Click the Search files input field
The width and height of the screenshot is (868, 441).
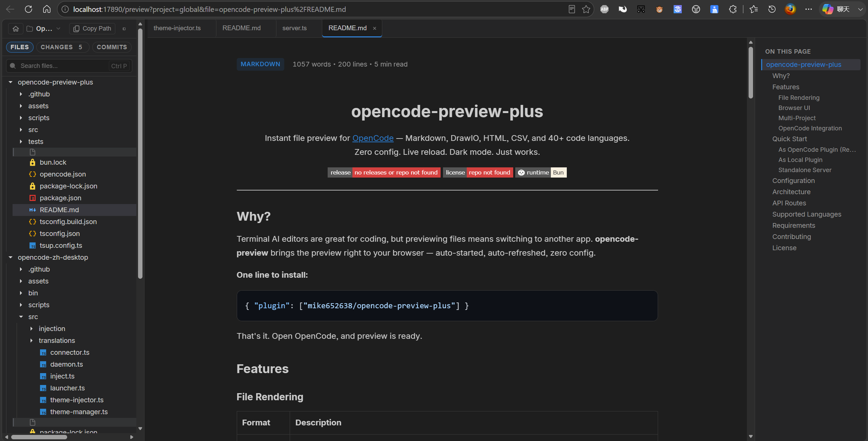point(69,66)
